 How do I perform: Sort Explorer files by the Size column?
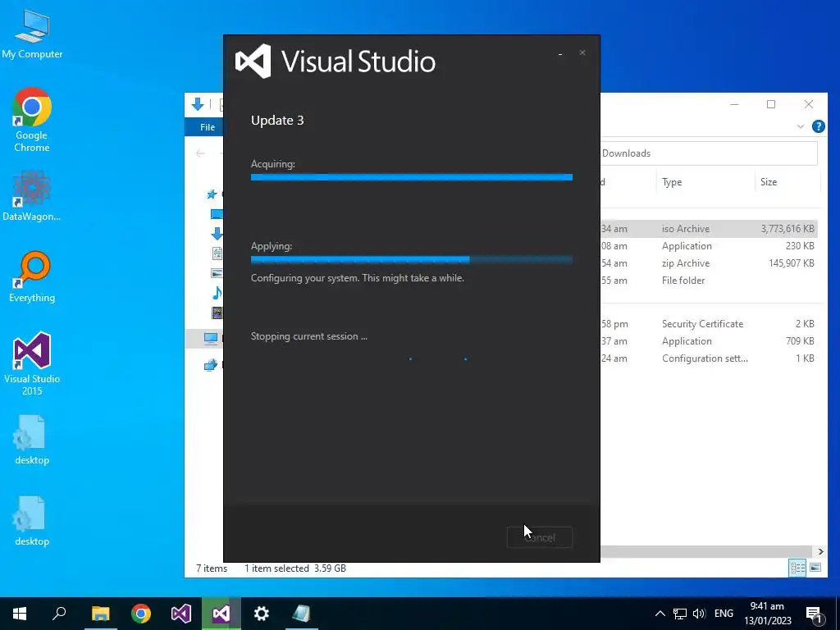787,182
